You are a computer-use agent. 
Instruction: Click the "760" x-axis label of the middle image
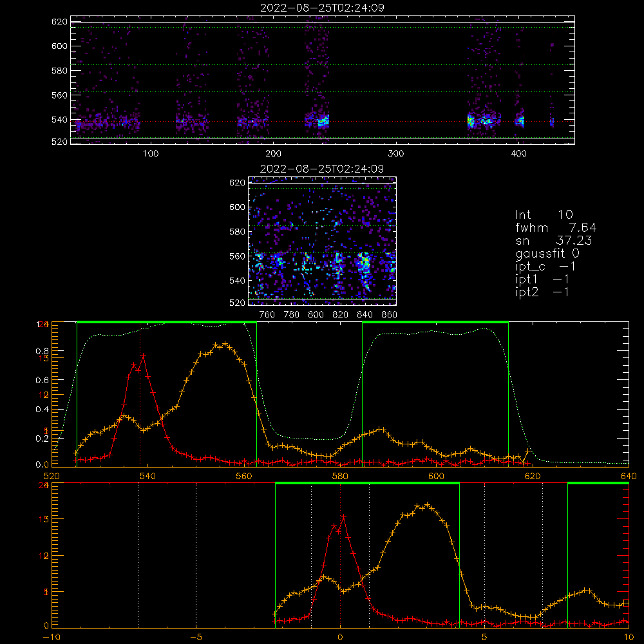[x=267, y=315]
